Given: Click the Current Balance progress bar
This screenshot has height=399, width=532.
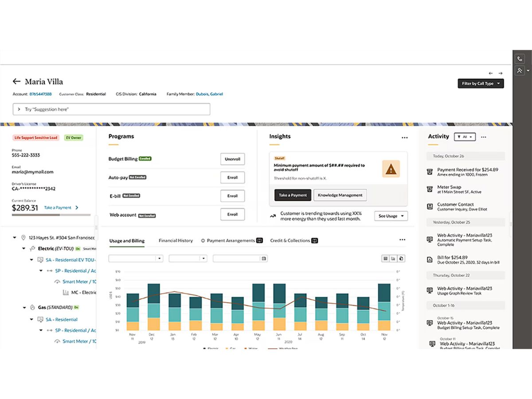Looking at the screenshot, I should coord(51,215).
